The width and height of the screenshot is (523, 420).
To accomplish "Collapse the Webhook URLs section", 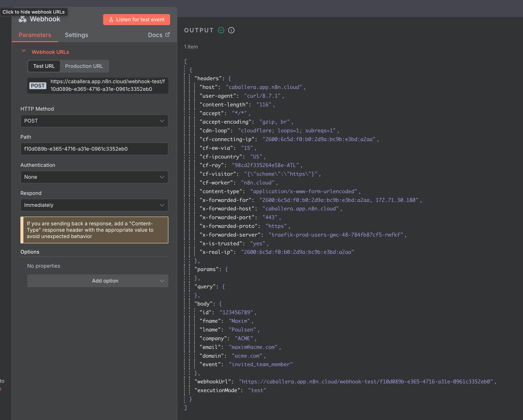I will 24,51.
